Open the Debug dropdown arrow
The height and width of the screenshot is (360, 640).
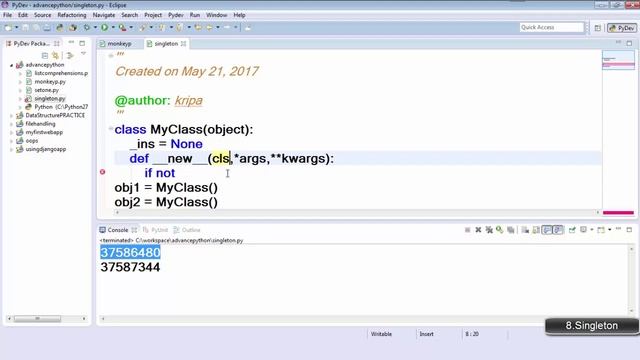[95, 27]
